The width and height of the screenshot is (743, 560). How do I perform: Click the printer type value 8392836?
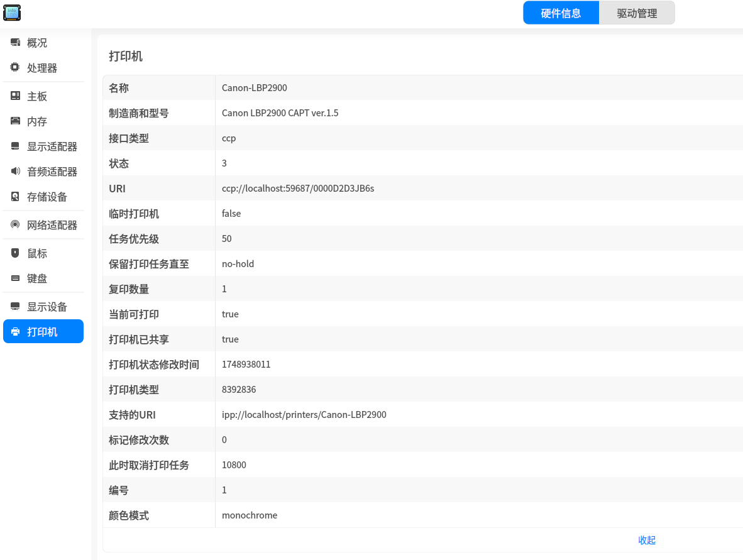239,390
